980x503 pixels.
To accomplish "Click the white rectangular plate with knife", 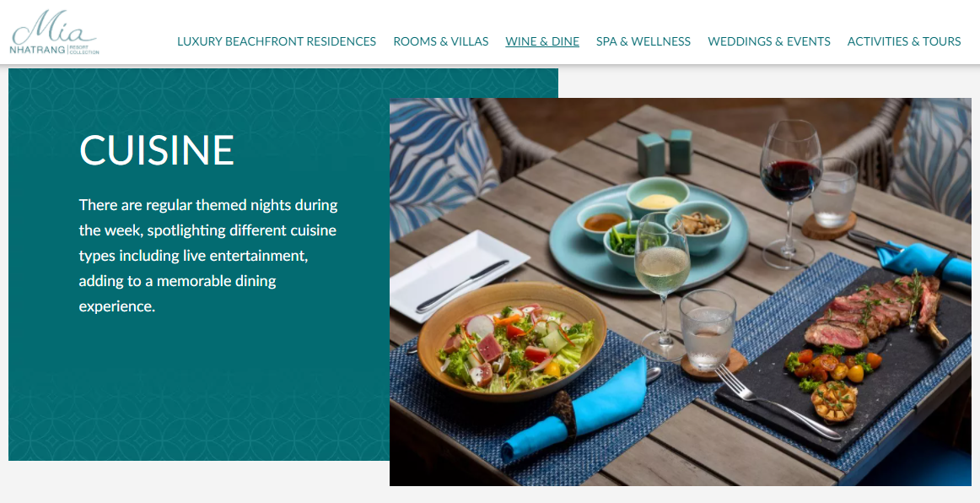I will click(460, 275).
